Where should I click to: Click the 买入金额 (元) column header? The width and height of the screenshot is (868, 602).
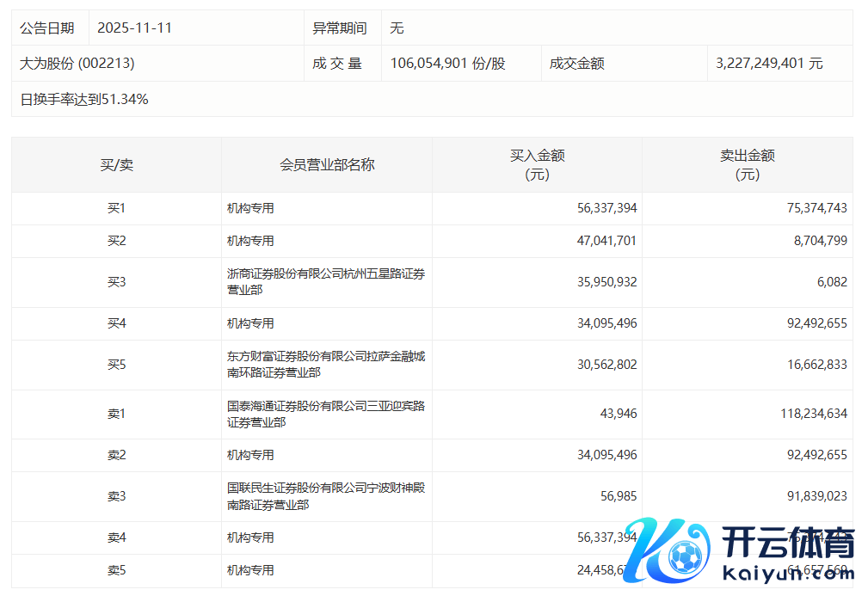pos(537,165)
